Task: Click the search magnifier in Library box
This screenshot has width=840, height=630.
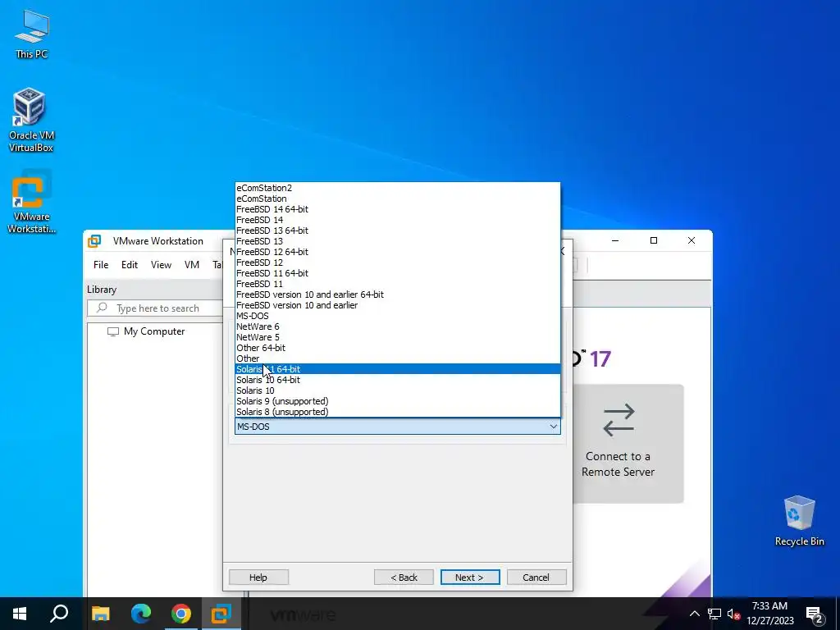Action: 102,308
